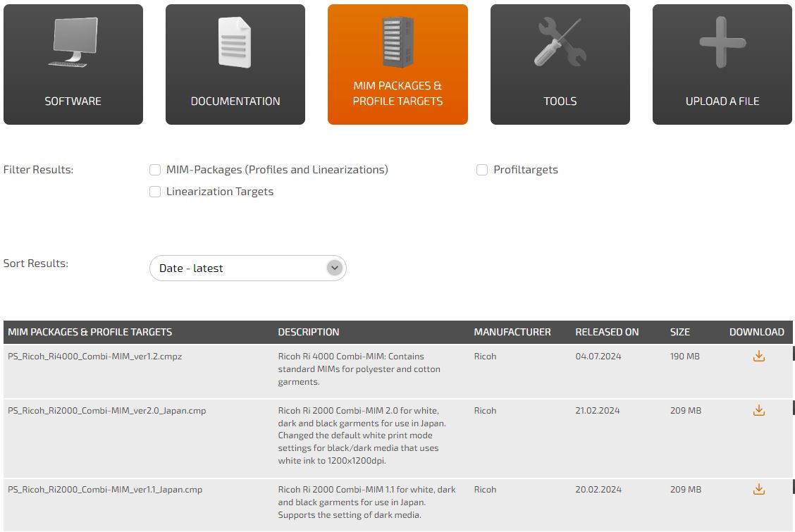Select file name PS_Ricoh_Ri2000_Combi-MIM_ver1.1_Japan.cmp
The image size is (795, 532).
coord(105,490)
